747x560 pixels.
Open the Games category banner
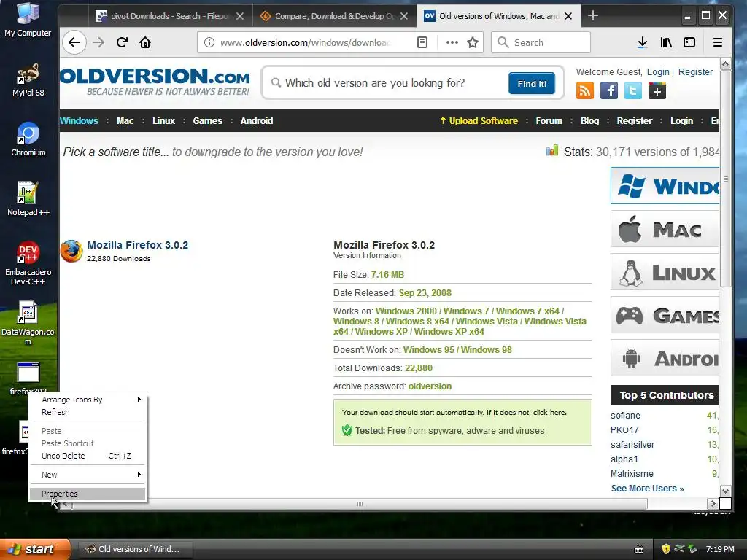pos(665,315)
